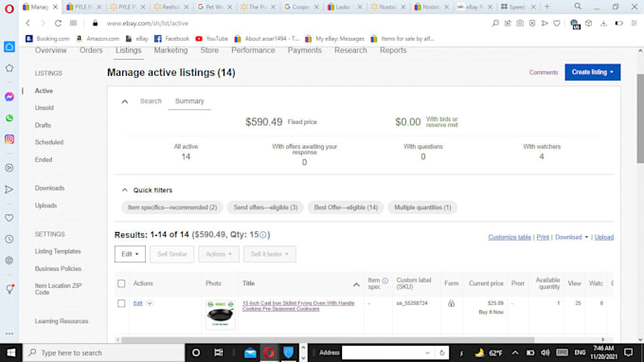The height and width of the screenshot is (362, 644).
Task: Open downloads icon in address bar
Action: point(603,24)
